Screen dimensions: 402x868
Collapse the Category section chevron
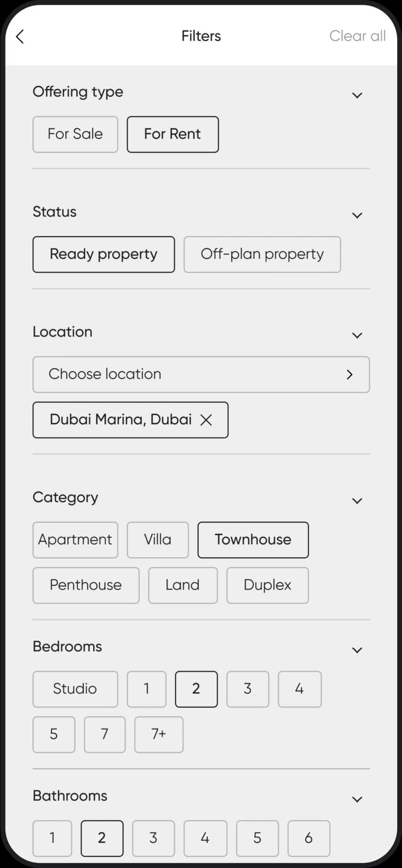[357, 501]
